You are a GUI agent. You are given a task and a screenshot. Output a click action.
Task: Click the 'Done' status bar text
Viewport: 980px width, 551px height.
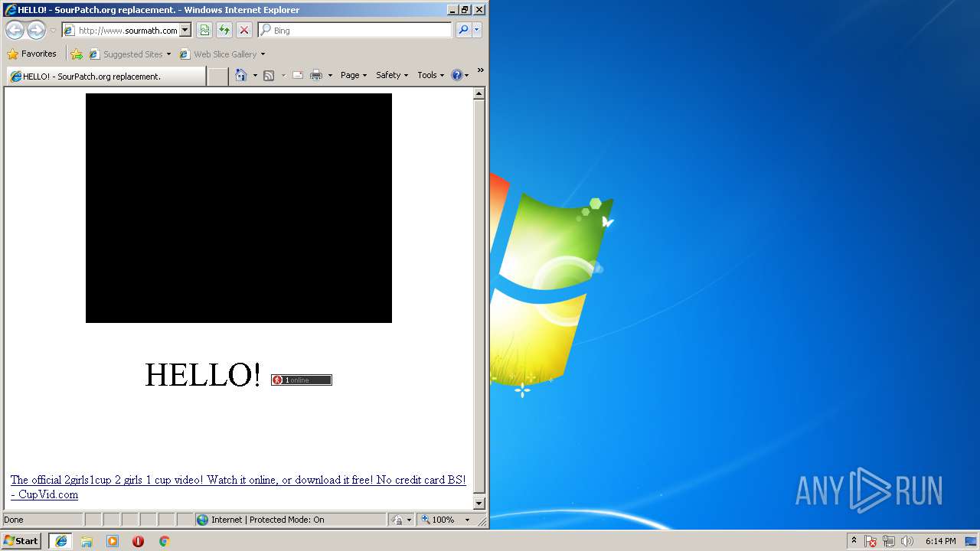pos(14,520)
